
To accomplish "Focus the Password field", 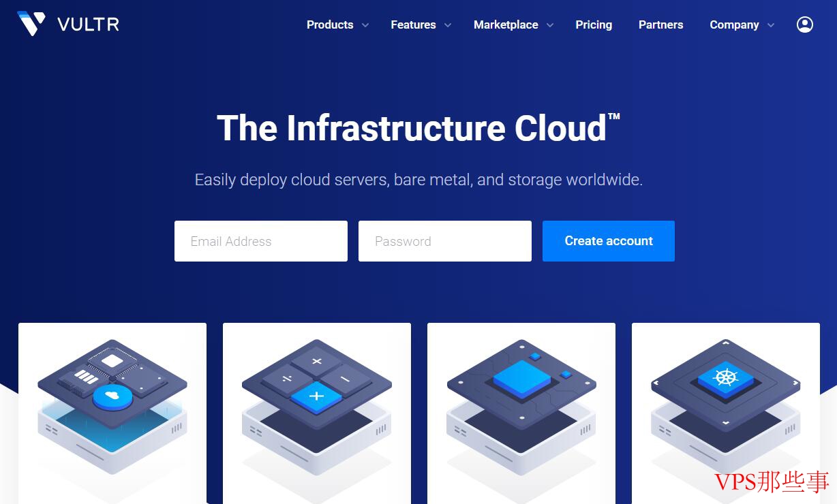I will click(445, 241).
